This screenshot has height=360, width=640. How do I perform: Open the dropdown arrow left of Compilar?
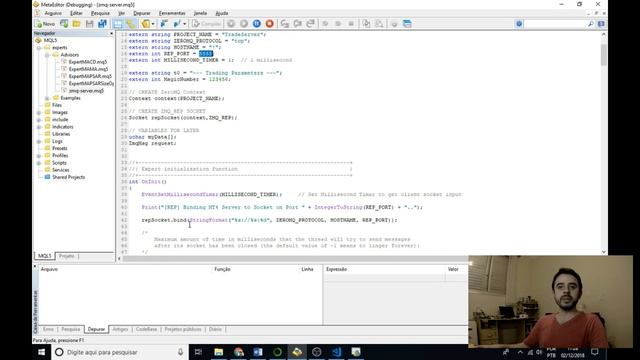pos(184,24)
